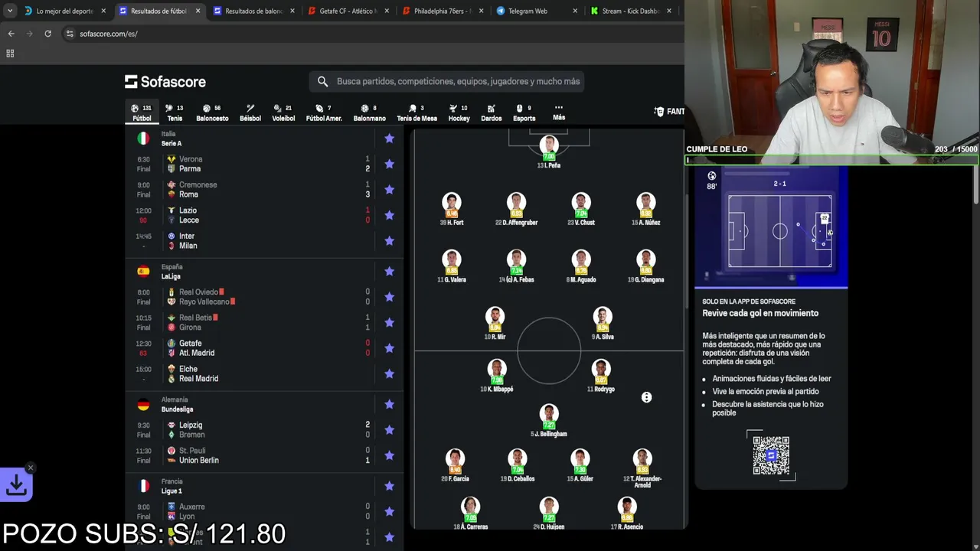Image resolution: width=980 pixels, height=551 pixels.
Task: Switch to Philadelphia 76ers tab
Action: 444,11
